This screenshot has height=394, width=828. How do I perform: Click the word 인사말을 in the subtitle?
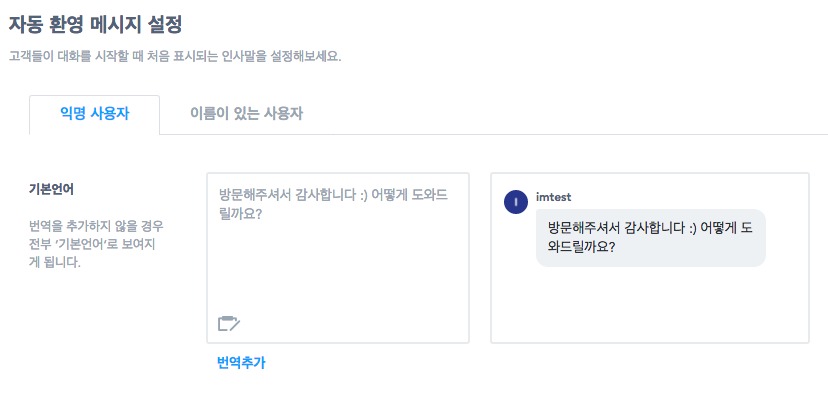pyautogui.click(x=228, y=57)
